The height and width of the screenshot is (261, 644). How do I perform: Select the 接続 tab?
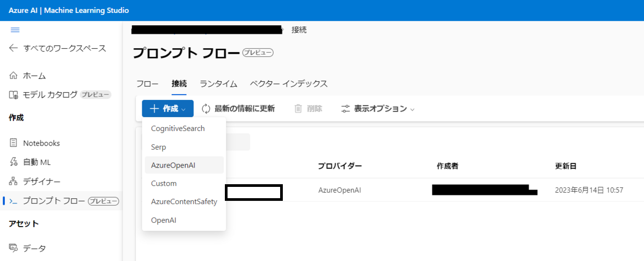click(179, 84)
